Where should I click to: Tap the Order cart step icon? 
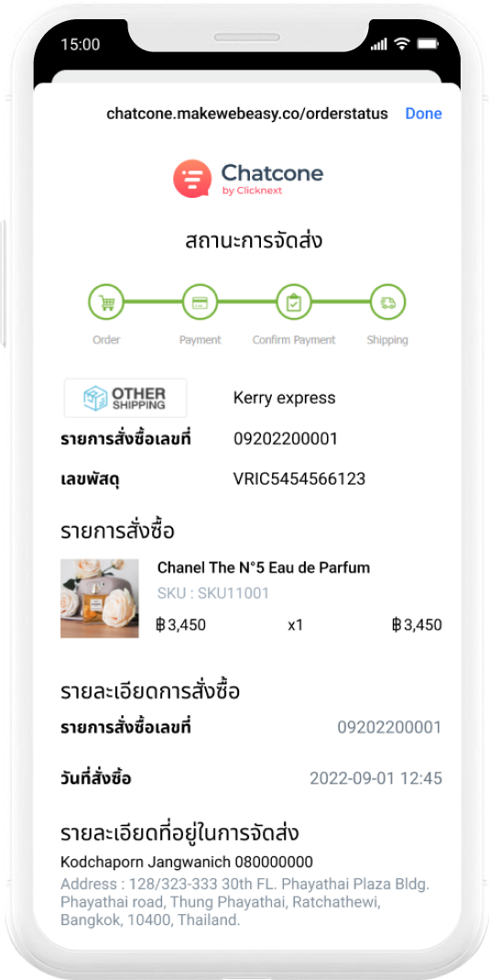(x=106, y=302)
